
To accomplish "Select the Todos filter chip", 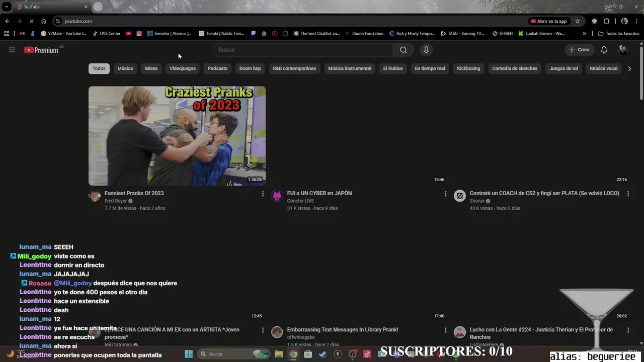I will 99,68.
